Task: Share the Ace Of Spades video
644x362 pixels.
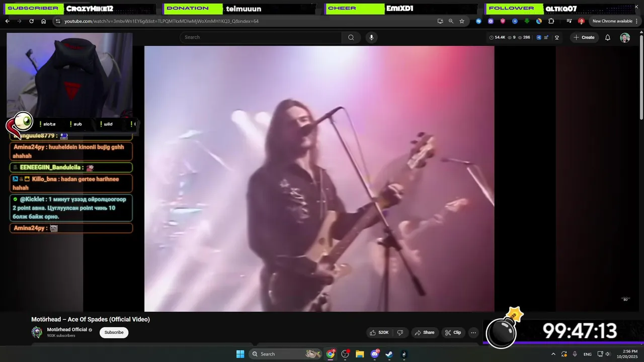Action: pos(424,332)
